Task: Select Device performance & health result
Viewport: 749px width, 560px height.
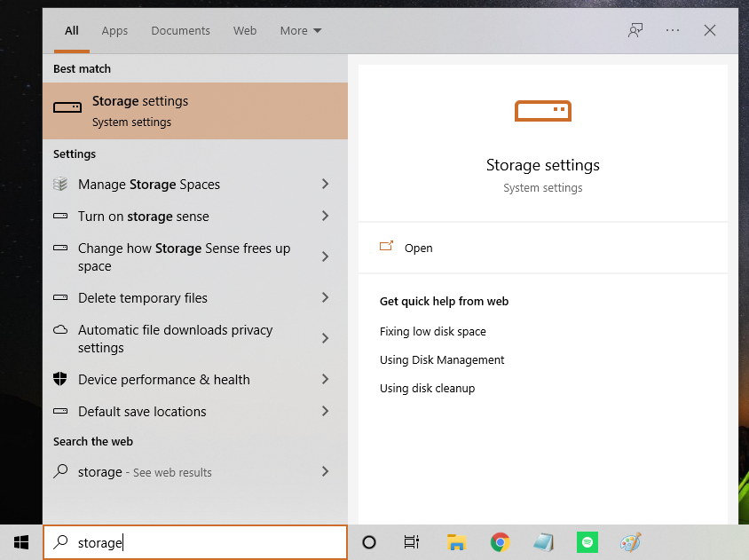Action: coord(195,380)
